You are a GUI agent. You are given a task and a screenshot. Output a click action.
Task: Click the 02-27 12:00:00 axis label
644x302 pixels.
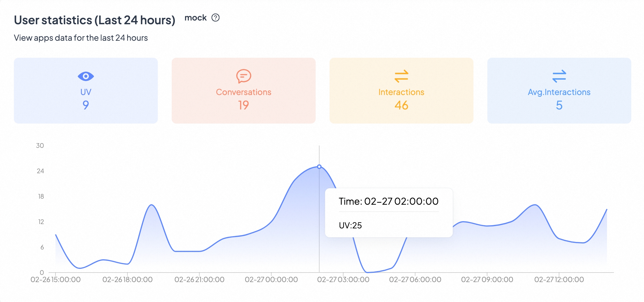[x=559, y=279]
